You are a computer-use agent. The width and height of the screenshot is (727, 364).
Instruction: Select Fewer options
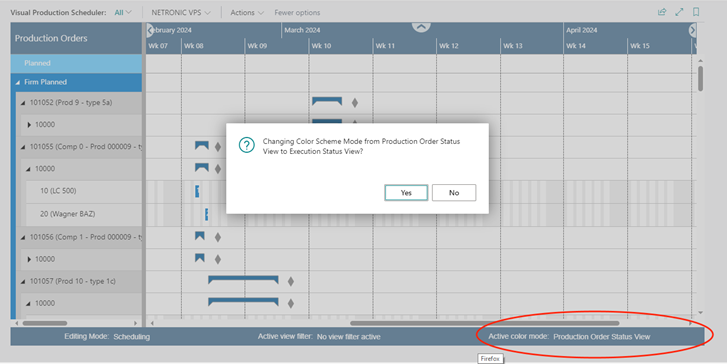click(x=297, y=13)
